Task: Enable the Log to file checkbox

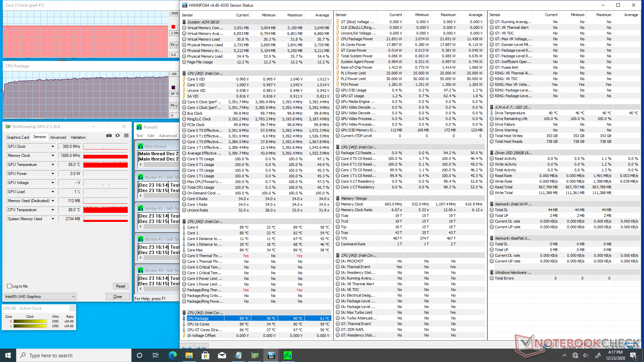Action: (x=9, y=286)
